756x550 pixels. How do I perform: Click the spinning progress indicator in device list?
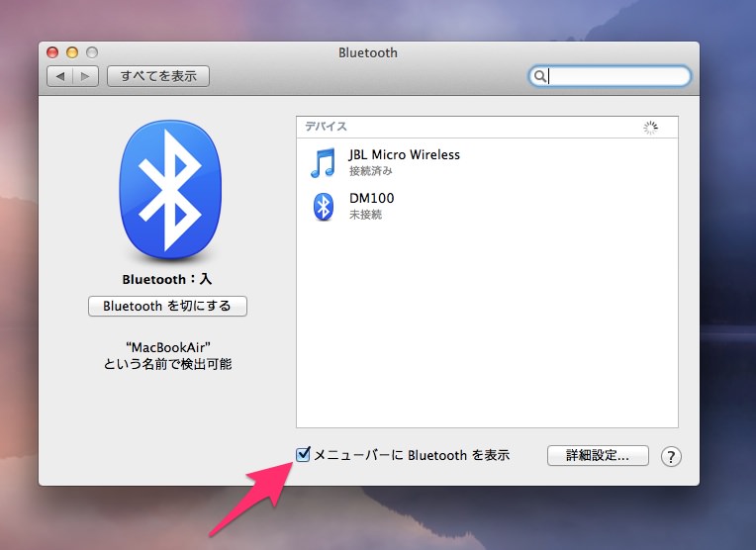650,128
